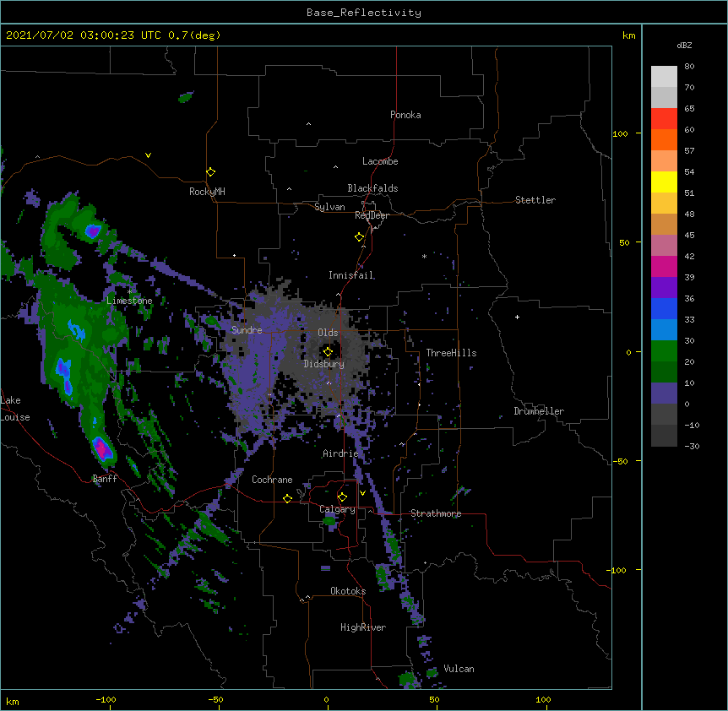
Task: Click the green 30 dBZ legend color
Action: [664, 351]
